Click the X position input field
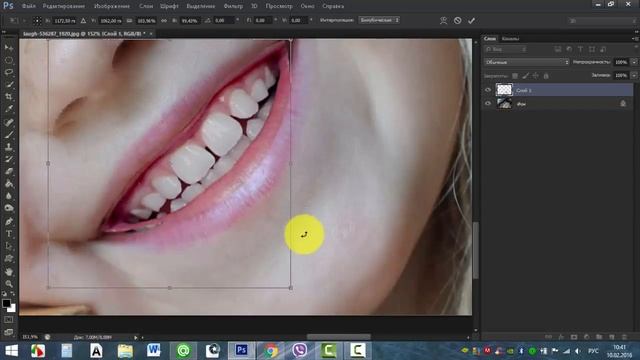Screen dimensions: 640x360 pos(64,20)
